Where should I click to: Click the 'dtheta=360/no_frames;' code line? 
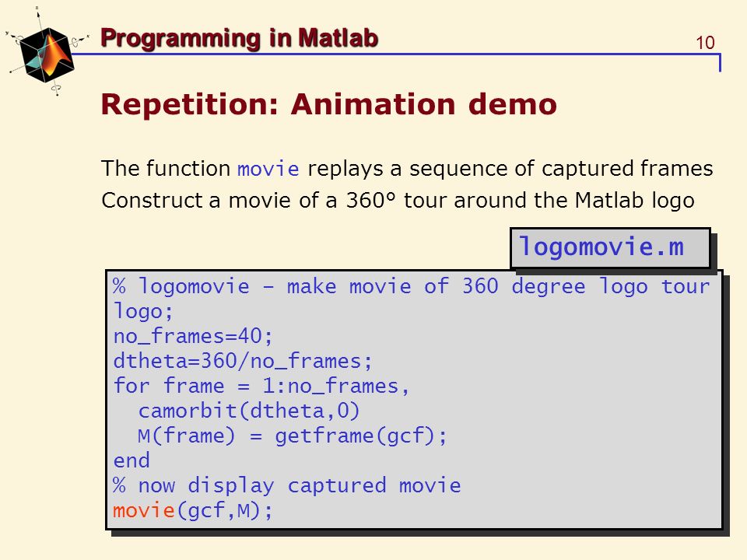coord(243,361)
